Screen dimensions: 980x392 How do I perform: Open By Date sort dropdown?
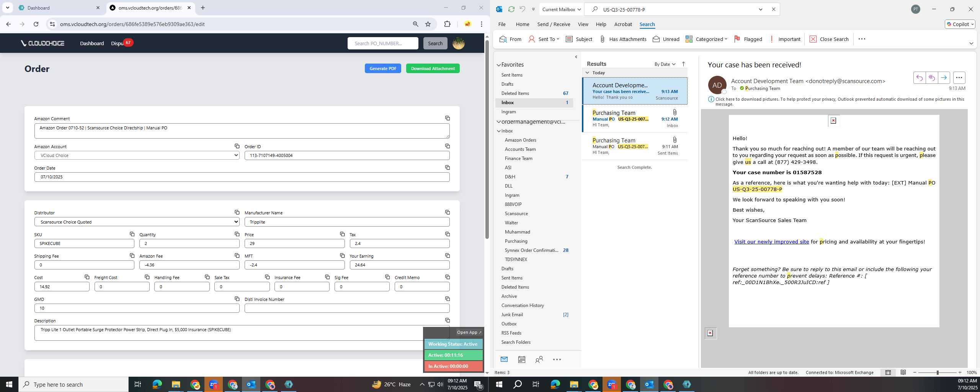665,64
